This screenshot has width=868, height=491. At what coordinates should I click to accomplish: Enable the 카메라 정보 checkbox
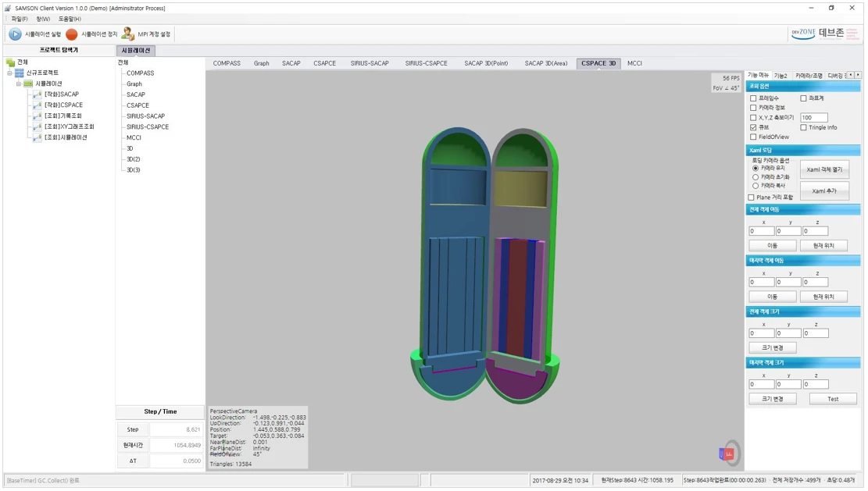tap(753, 108)
